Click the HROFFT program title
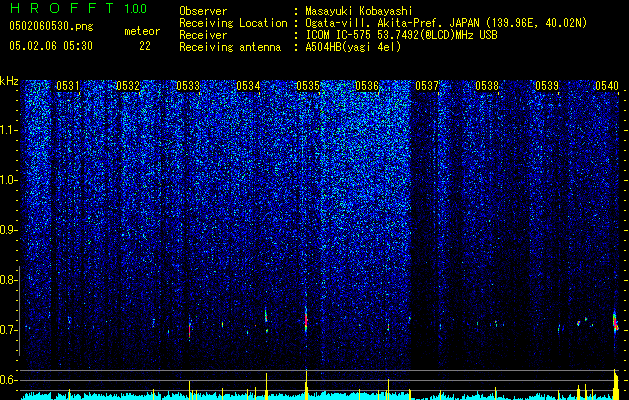This screenshot has width=629, height=400. pos(62,8)
